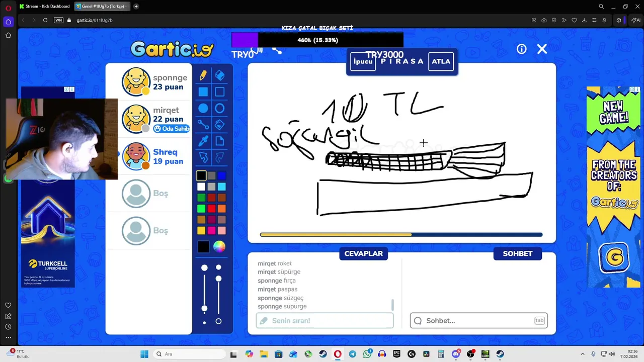The image size is (644, 362).
Task: Choose the filled rectangle tool
Action: coord(203,92)
